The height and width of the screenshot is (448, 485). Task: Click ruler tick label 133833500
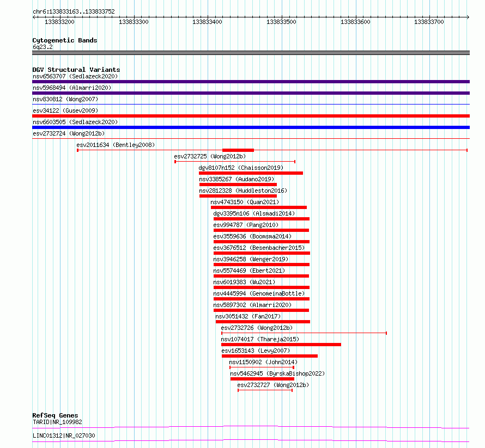tap(282, 22)
